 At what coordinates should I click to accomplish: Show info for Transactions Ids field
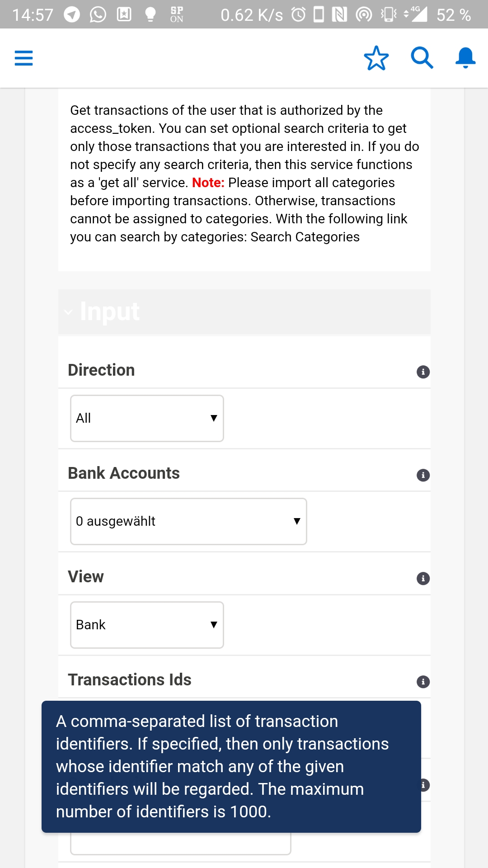pos(423,681)
